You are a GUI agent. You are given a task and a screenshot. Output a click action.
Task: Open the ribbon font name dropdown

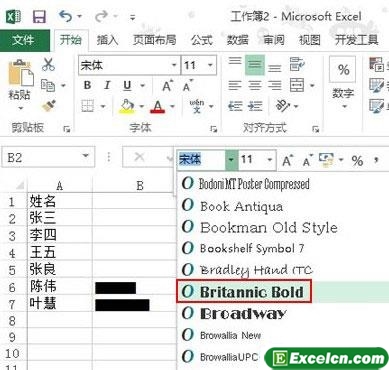point(174,65)
